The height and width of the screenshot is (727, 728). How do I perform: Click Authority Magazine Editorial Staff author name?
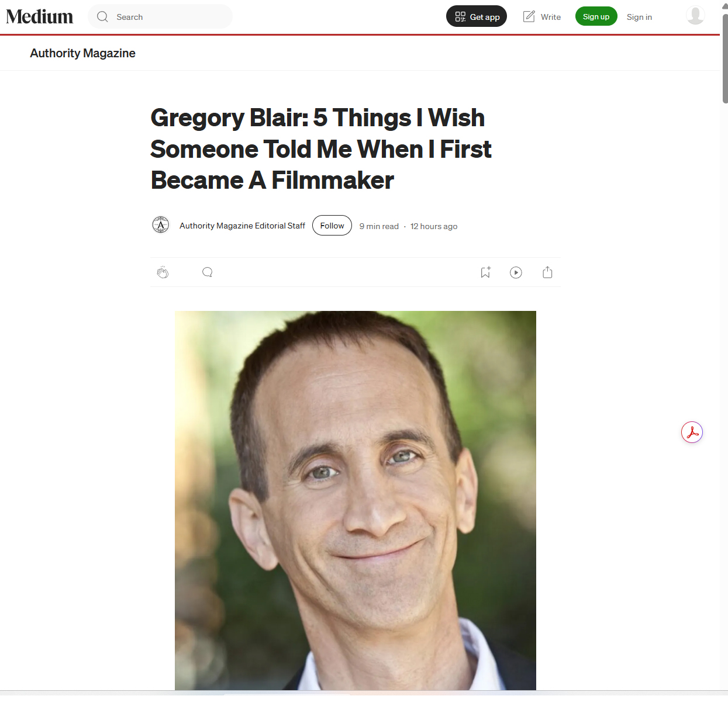pyautogui.click(x=242, y=226)
